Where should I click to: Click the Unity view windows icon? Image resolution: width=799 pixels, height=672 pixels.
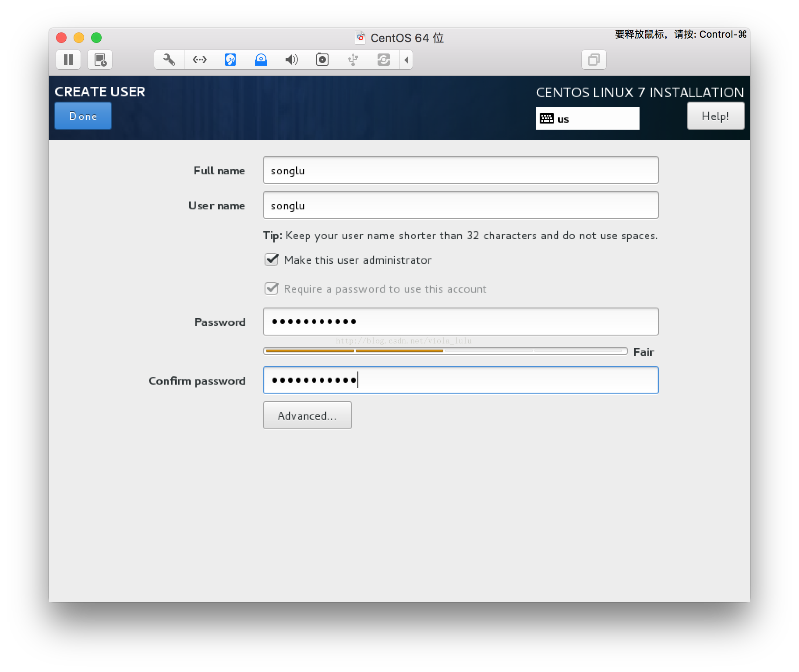click(594, 60)
